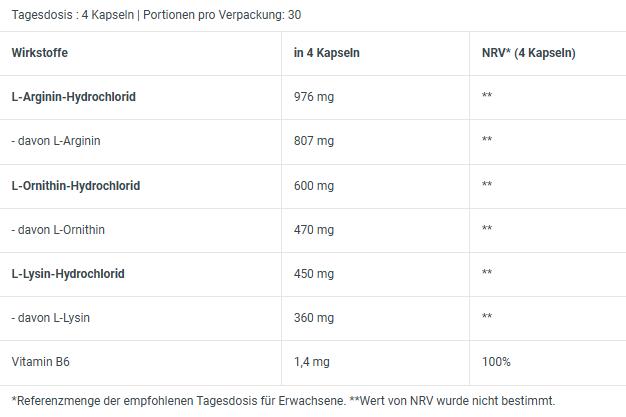Select the L-Arginin-Hydrochlorid row label
The width and height of the screenshot is (626, 417).
74,97
